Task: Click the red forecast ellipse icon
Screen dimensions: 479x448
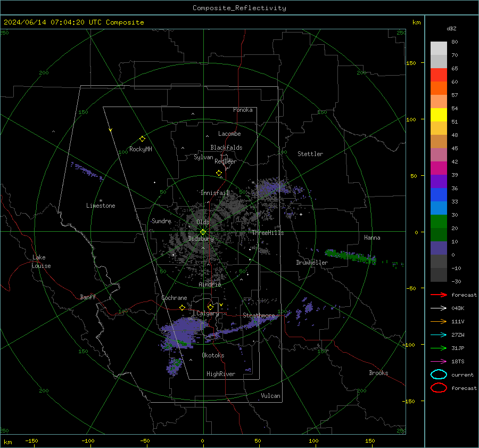Action: tap(439, 388)
